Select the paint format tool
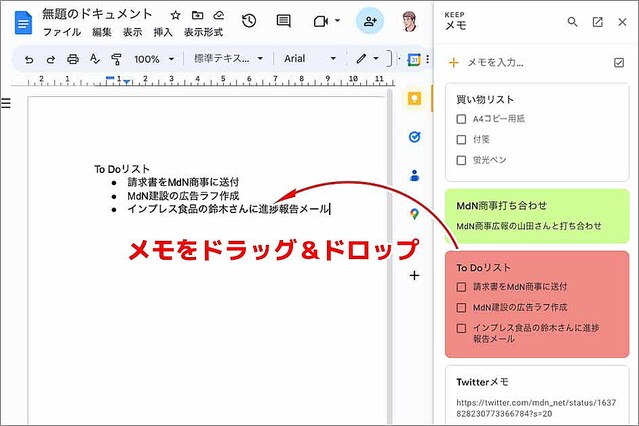This screenshot has height=426, width=639. (116, 60)
